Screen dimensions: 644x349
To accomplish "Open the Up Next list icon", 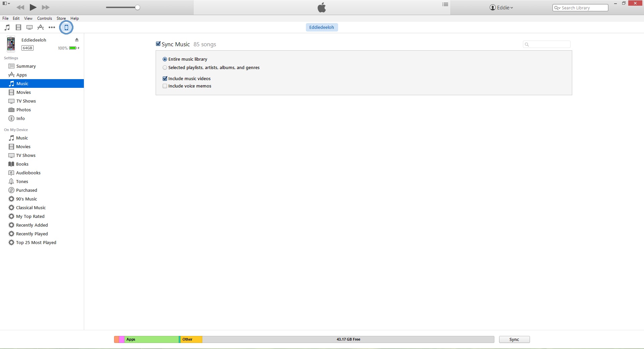I will pos(445,4).
